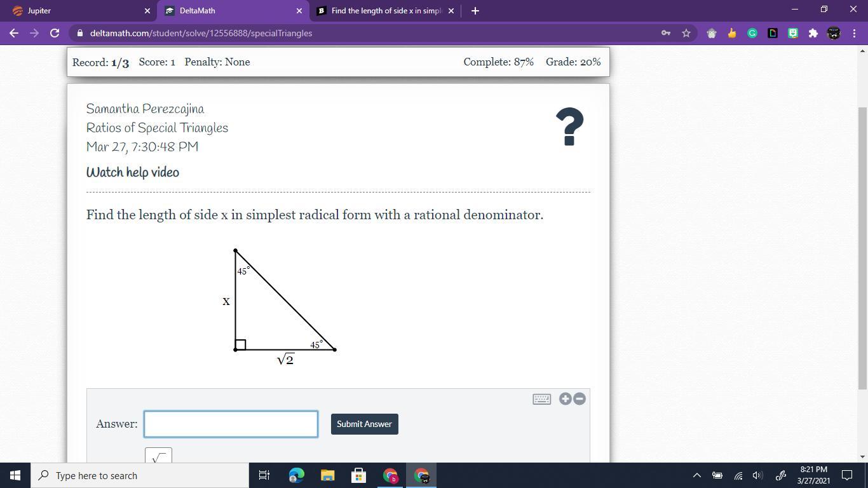This screenshot has width=868, height=488.
Task: Open the Grammarly extension icon
Action: pos(752,33)
